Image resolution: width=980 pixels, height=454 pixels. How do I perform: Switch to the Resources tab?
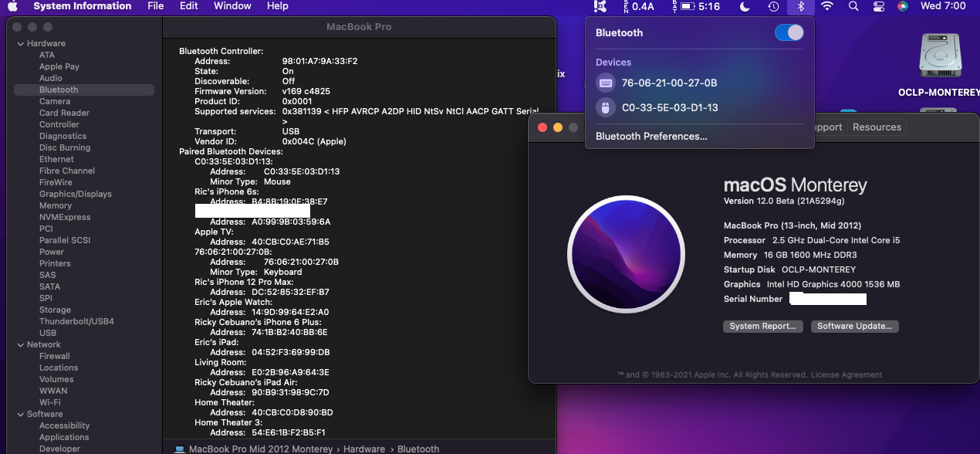(x=877, y=127)
